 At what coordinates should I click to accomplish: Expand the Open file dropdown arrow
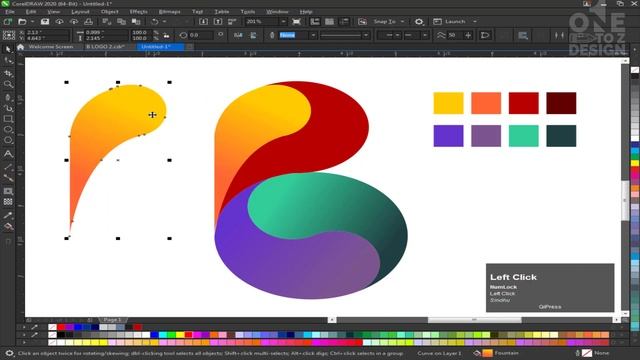[32, 21]
